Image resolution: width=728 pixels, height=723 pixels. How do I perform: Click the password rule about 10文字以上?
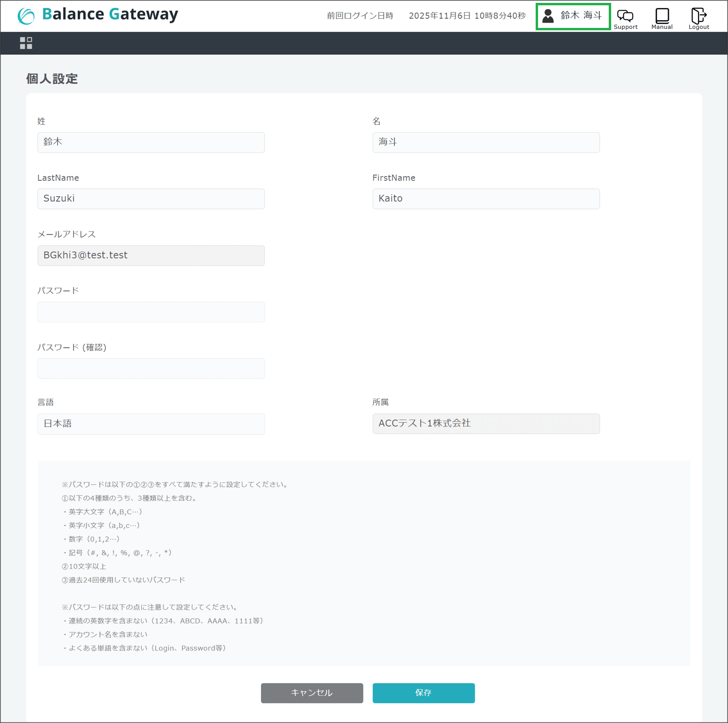click(x=84, y=566)
